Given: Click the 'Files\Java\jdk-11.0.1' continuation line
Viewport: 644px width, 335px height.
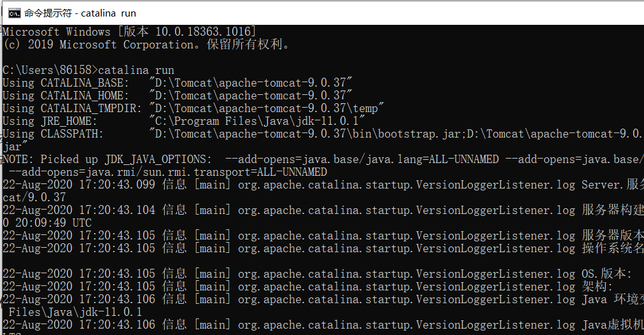Looking at the screenshot, I should [x=75, y=312].
